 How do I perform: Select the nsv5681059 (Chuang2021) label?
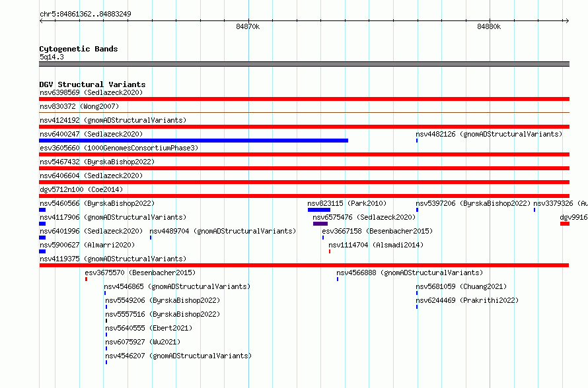[x=461, y=286]
